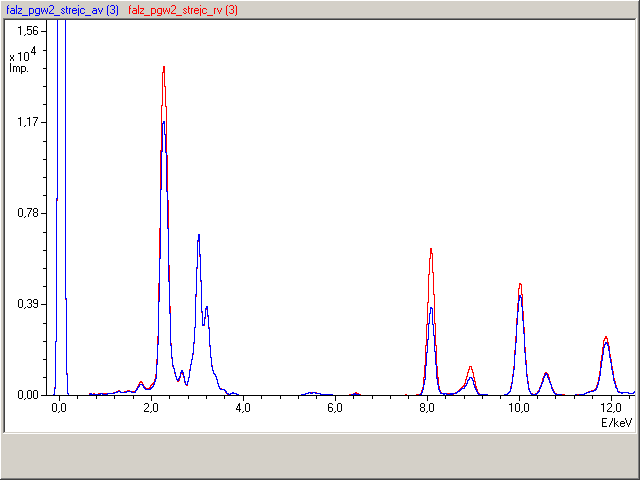
Task: Click the 1,56 y-axis value
Action: 28,30
